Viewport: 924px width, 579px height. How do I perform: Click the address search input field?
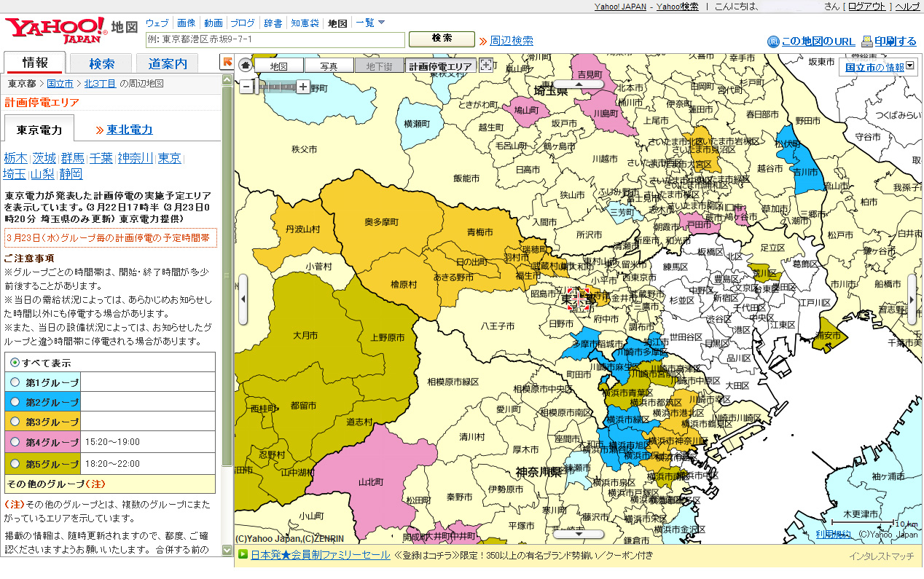(275, 39)
